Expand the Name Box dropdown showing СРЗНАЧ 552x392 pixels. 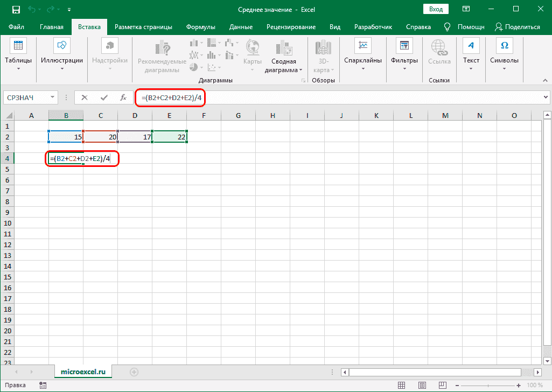click(53, 97)
